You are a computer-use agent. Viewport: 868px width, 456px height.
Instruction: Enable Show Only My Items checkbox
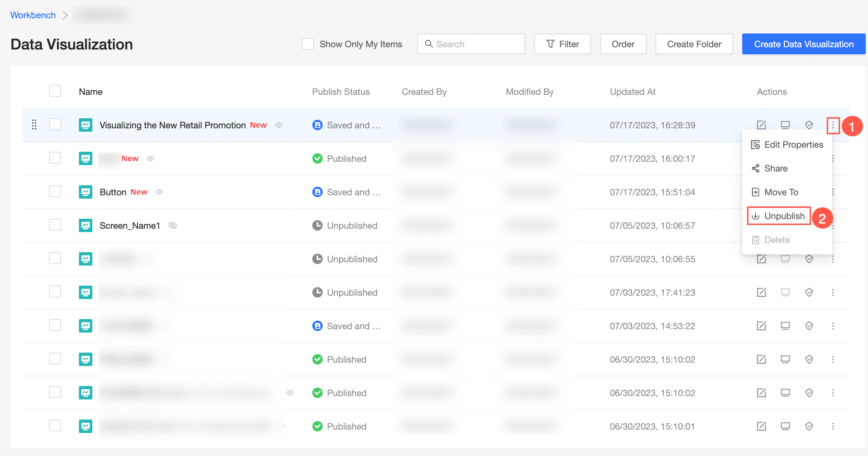307,44
